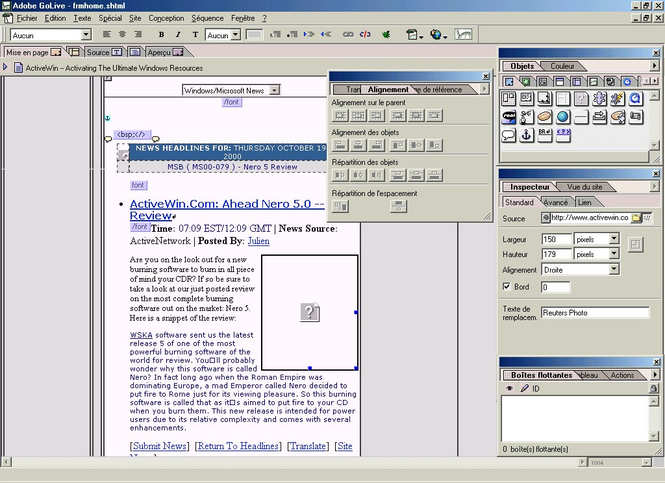Open Objets palette flyout arrow menu

tap(654, 66)
